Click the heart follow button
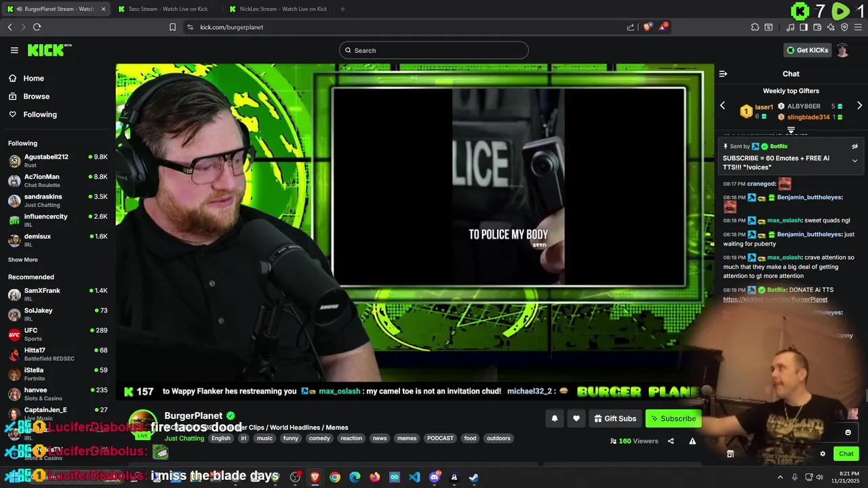The height and width of the screenshot is (488, 868). (x=576, y=419)
